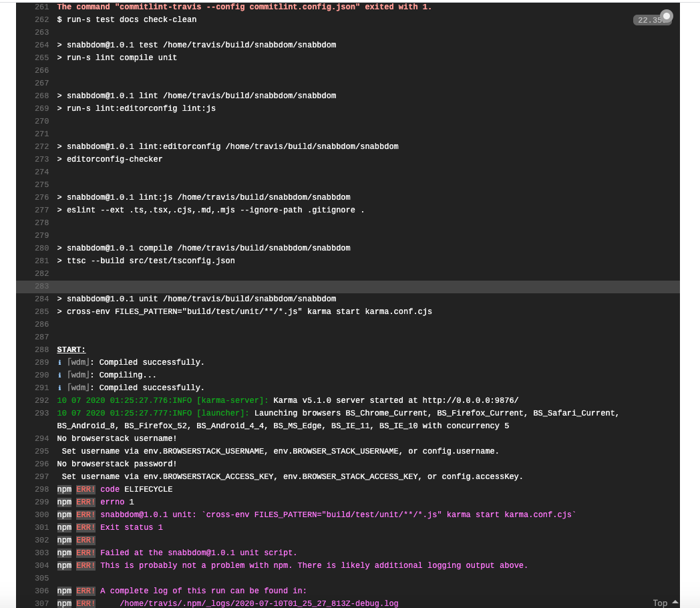Viewport: 700px width, 608px height.
Task: Click the 'ERR!' badge on line 303
Action: coord(85,553)
